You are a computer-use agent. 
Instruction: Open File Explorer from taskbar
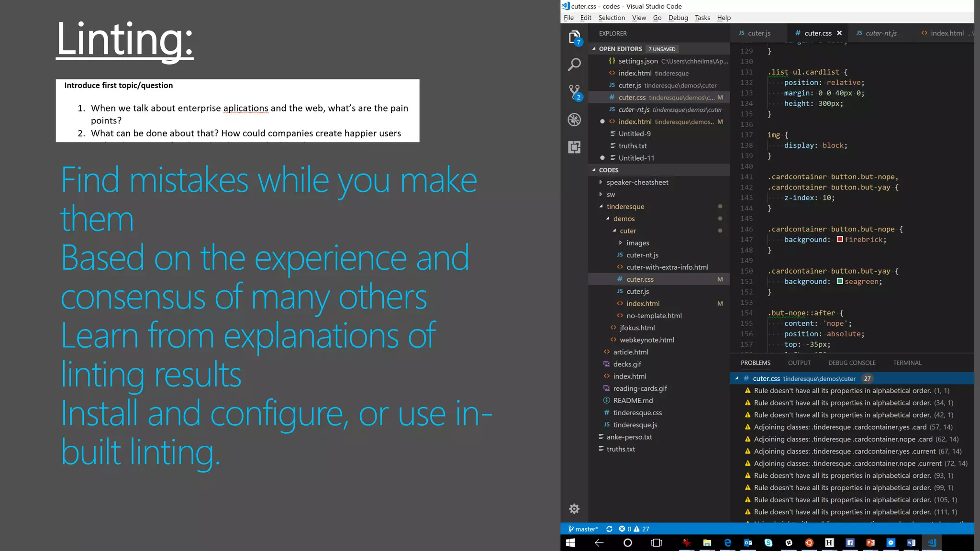coord(707,543)
